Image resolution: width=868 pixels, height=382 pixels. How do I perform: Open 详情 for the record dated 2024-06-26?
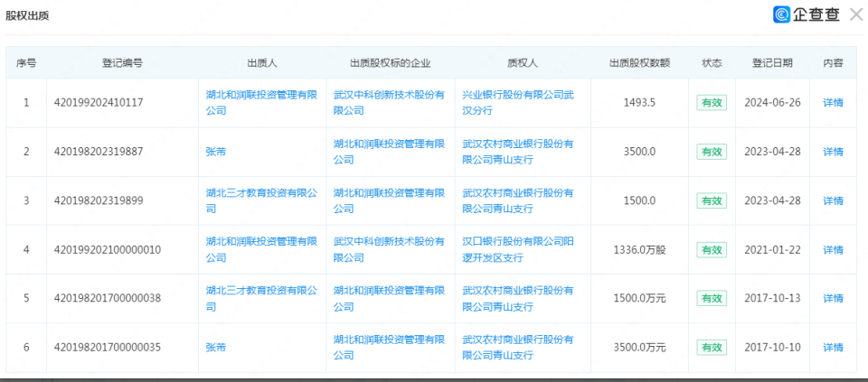coord(833,103)
